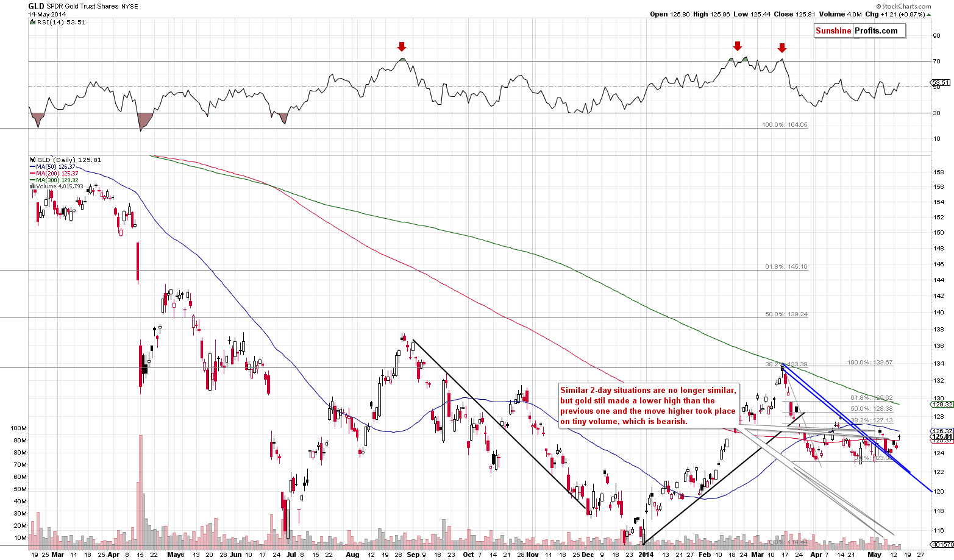Image resolution: width=954 pixels, height=560 pixels.
Task: Click the Sep label on the date axis
Action: [x=413, y=555]
